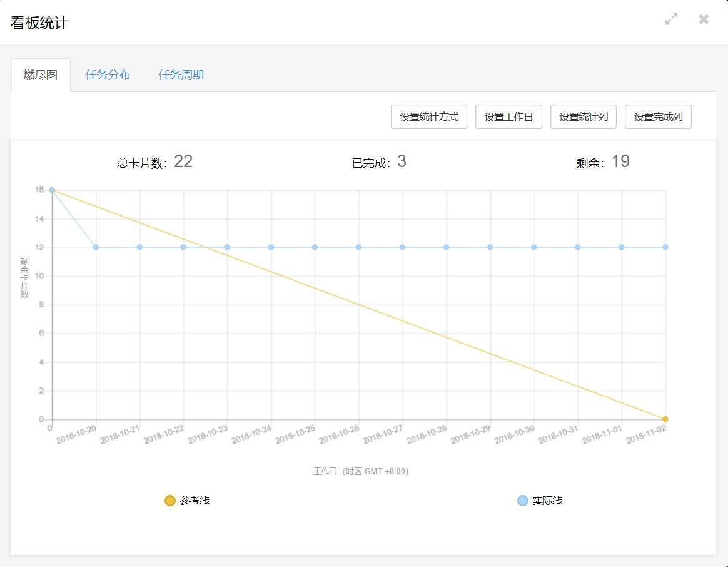728x567 pixels.
Task: Switch to the 燃尽图 tab
Action: pyautogui.click(x=41, y=75)
